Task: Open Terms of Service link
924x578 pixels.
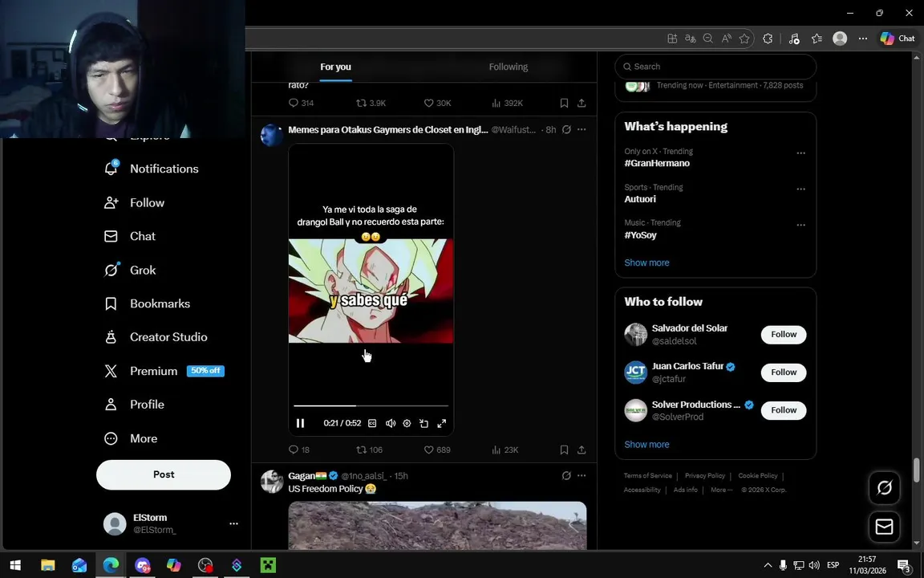Action: 647,476
